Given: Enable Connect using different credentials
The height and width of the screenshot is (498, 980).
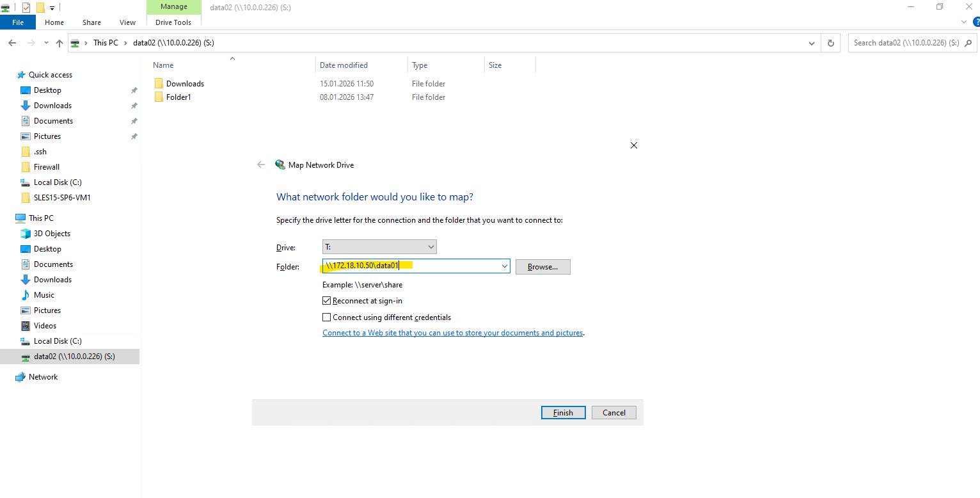Looking at the screenshot, I should coord(327,317).
